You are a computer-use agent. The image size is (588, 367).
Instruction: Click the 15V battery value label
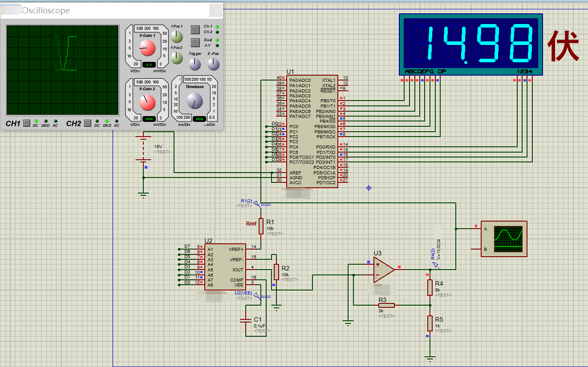point(158,146)
